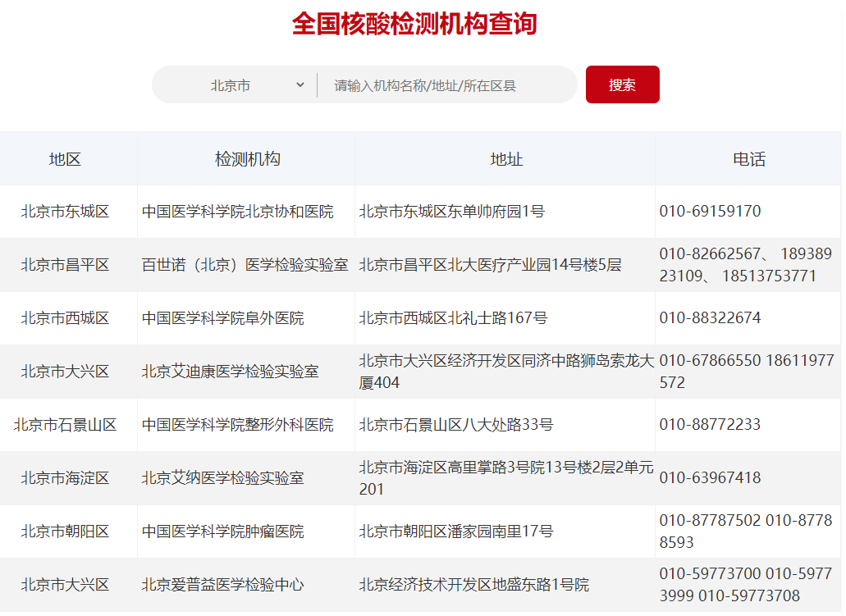Click the red 搜索 button
Screen dimensions: 846x616
[622, 84]
